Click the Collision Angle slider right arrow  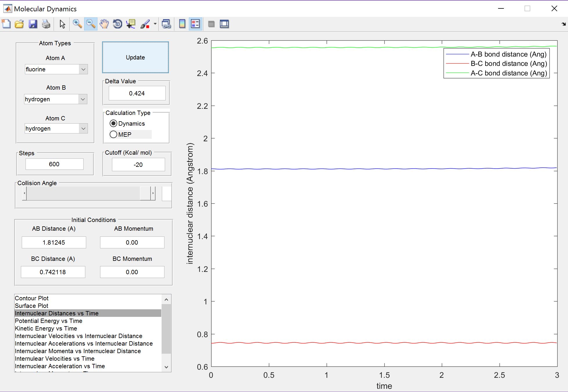(x=153, y=193)
